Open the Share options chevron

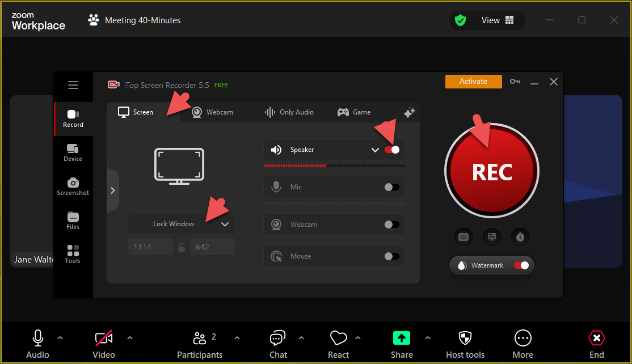427,337
